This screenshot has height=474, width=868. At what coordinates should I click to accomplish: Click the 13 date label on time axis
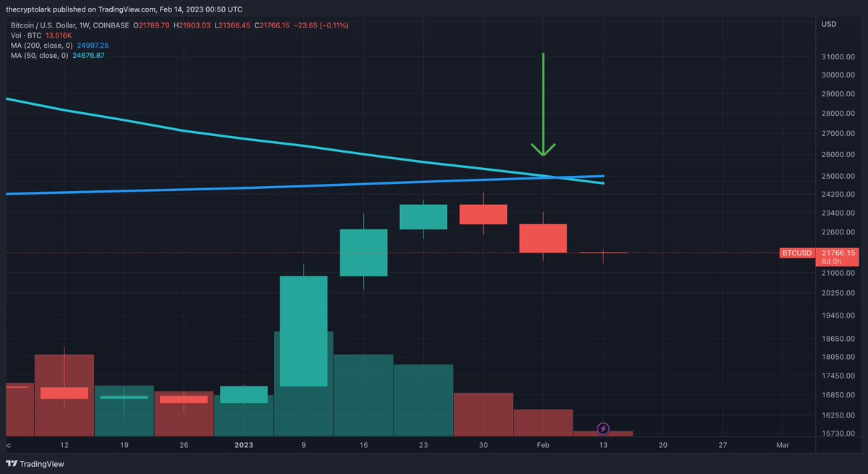tap(603, 446)
